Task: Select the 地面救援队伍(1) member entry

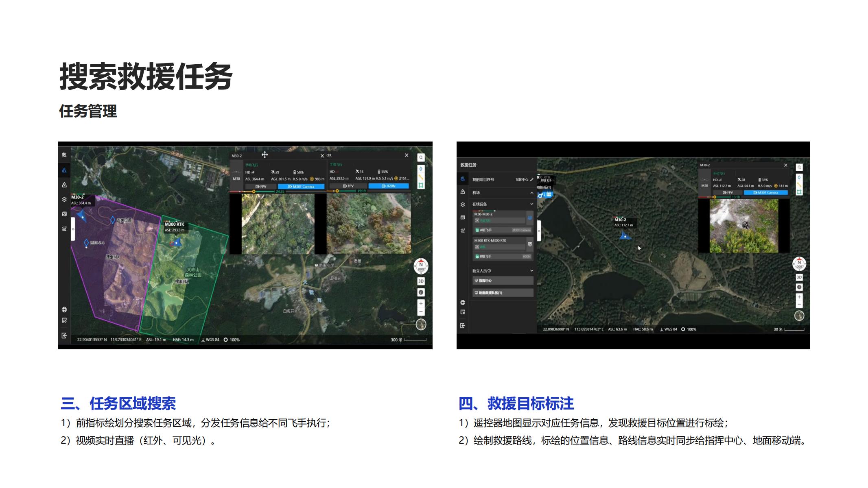Action: pyautogui.click(x=503, y=293)
